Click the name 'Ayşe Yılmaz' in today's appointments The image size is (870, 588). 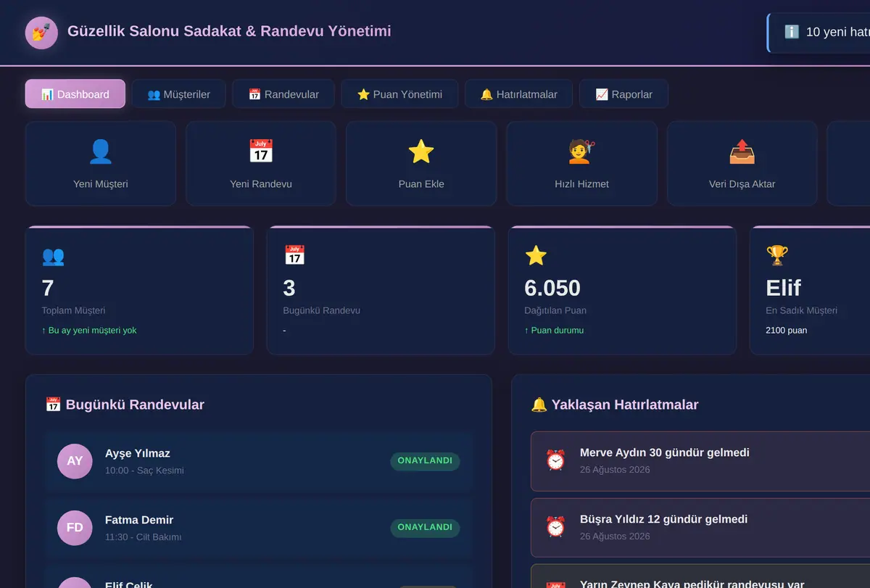coord(138,454)
